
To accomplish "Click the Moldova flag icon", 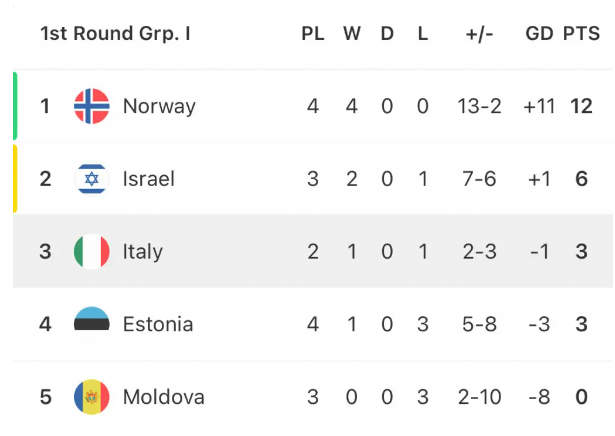I will 92,397.
